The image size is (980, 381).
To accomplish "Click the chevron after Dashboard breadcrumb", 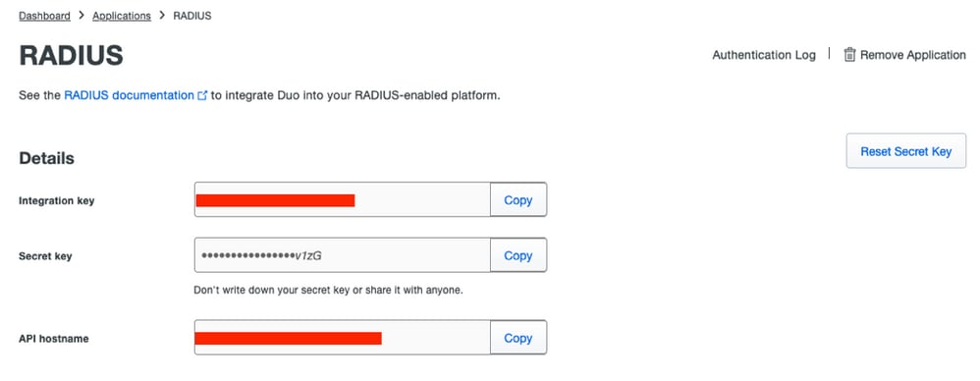I will click(82, 16).
